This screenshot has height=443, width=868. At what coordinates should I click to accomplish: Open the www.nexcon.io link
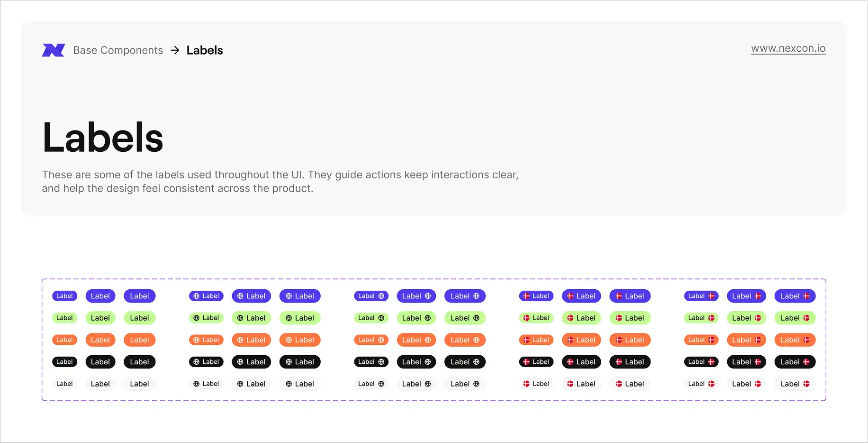coord(788,48)
